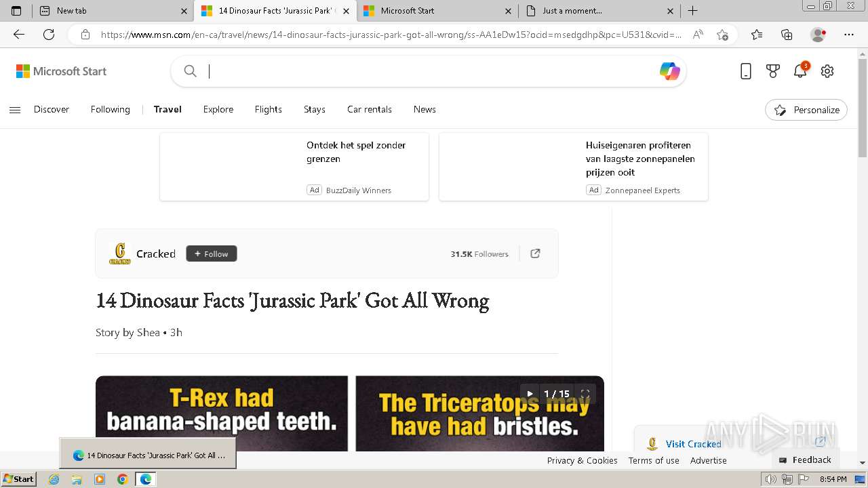
Task: Open the Zonnepaneel Experts ad
Action: (x=574, y=167)
